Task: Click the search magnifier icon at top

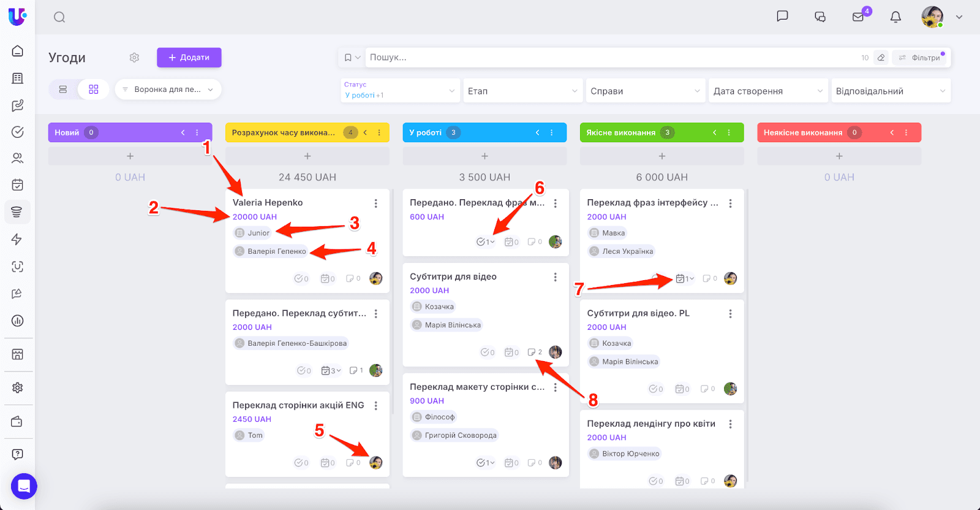Action: click(59, 17)
